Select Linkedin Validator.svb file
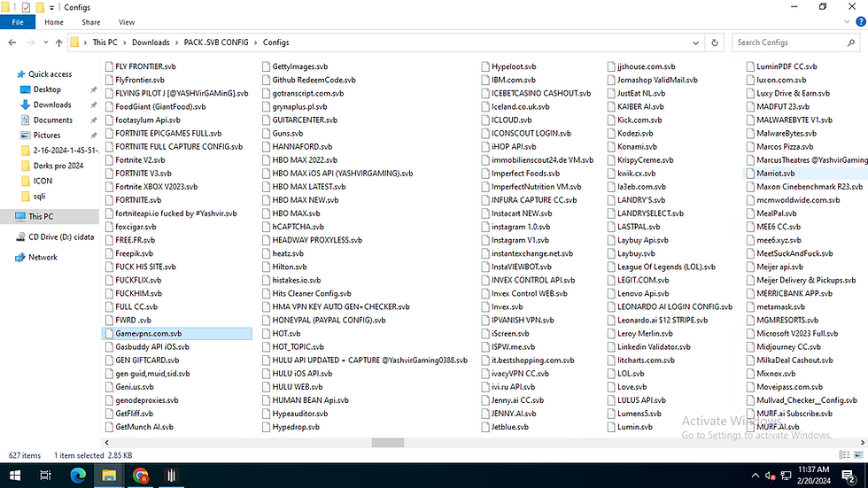 (x=648, y=347)
